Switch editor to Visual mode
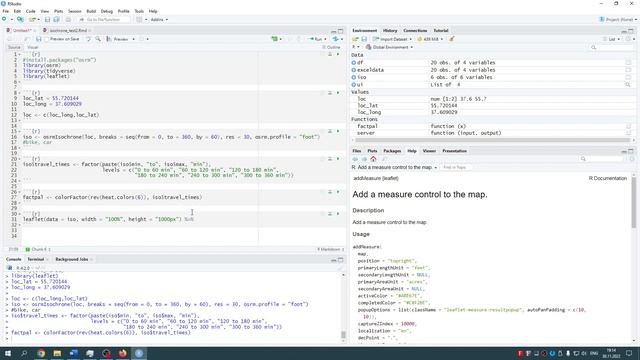 pyautogui.click(x=33, y=47)
